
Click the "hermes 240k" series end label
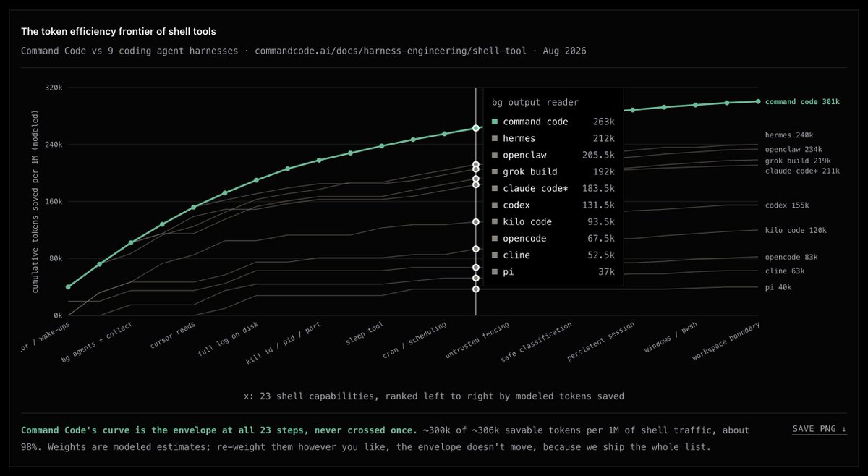pyautogui.click(x=789, y=135)
